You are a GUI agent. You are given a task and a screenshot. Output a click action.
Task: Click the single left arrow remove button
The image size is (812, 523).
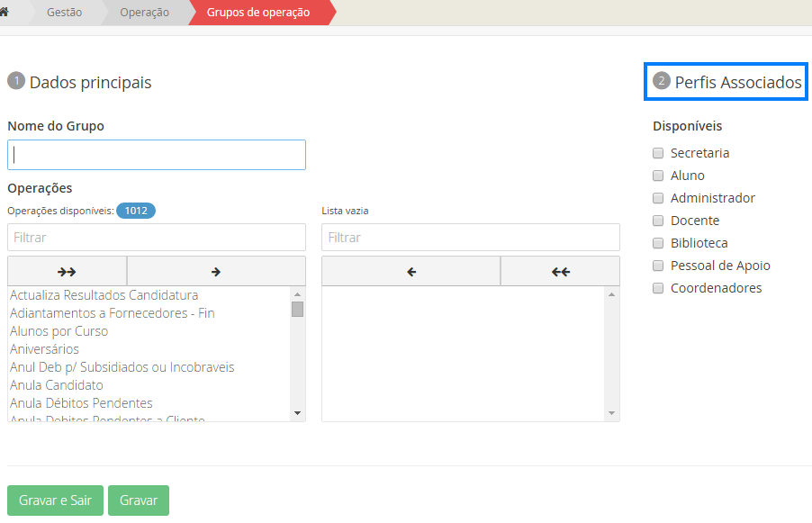(x=411, y=271)
